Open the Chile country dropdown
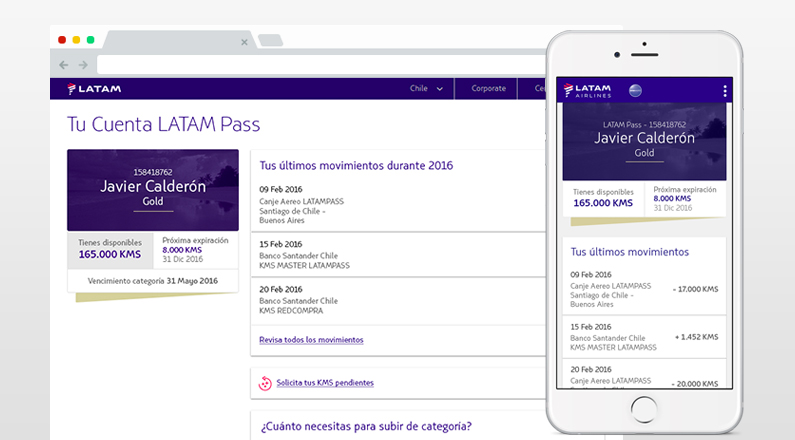Image resolution: width=795 pixels, height=440 pixels. coord(426,88)
